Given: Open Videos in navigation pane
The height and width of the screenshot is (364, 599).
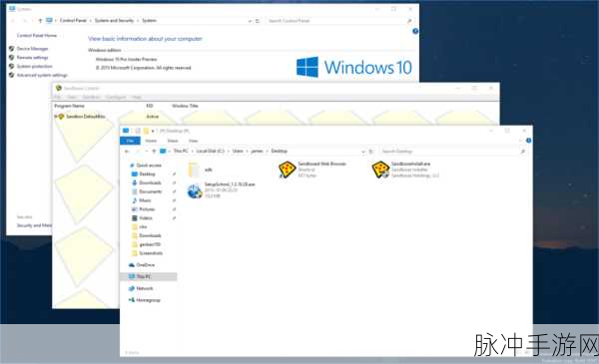Looking at the screenshot, I should coord(146,217).
